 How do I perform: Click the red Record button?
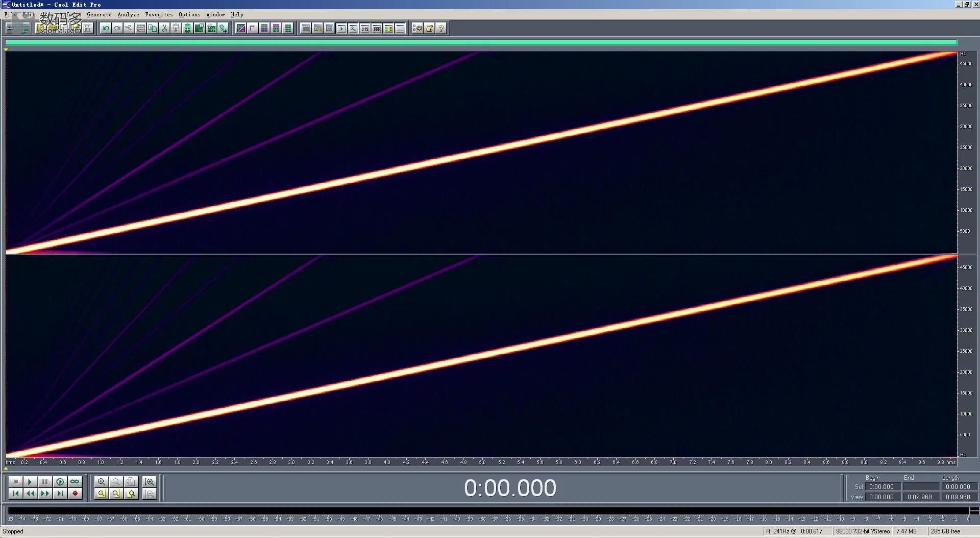point(75,493)
